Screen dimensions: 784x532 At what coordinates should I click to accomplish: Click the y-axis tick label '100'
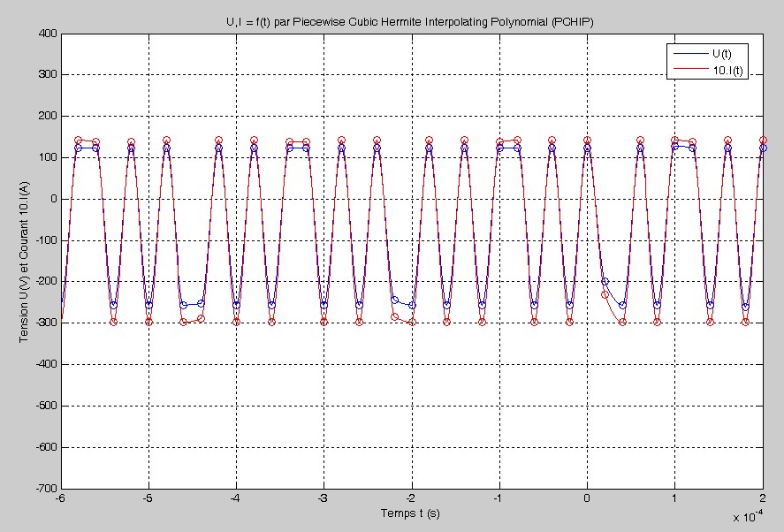pyautogui.click(x=48, y=157)
